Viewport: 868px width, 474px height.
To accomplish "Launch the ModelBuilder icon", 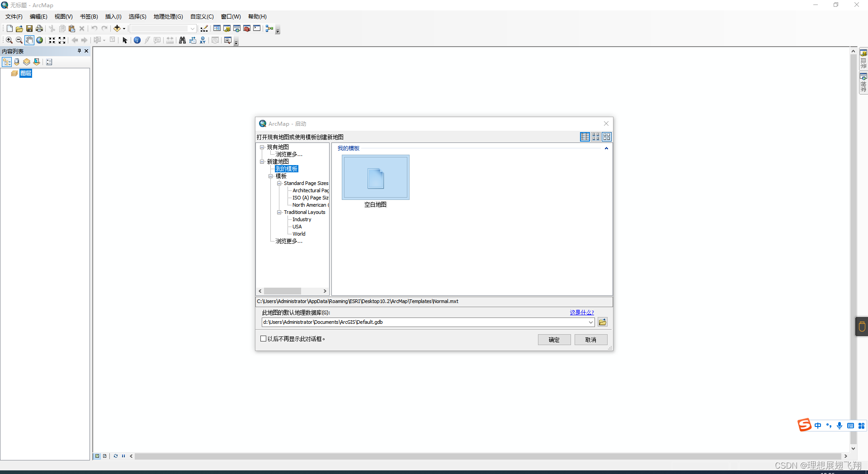I will pos(269,28).
